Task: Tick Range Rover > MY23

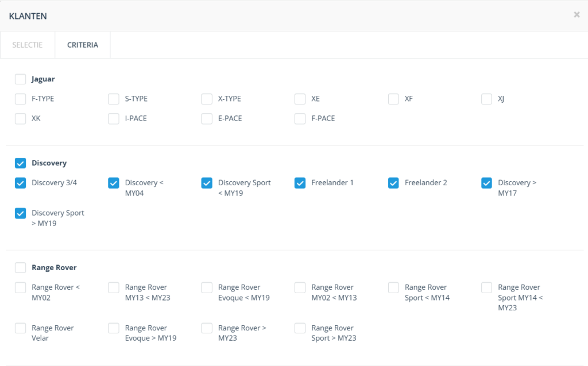Action: (x=207, y=328)
